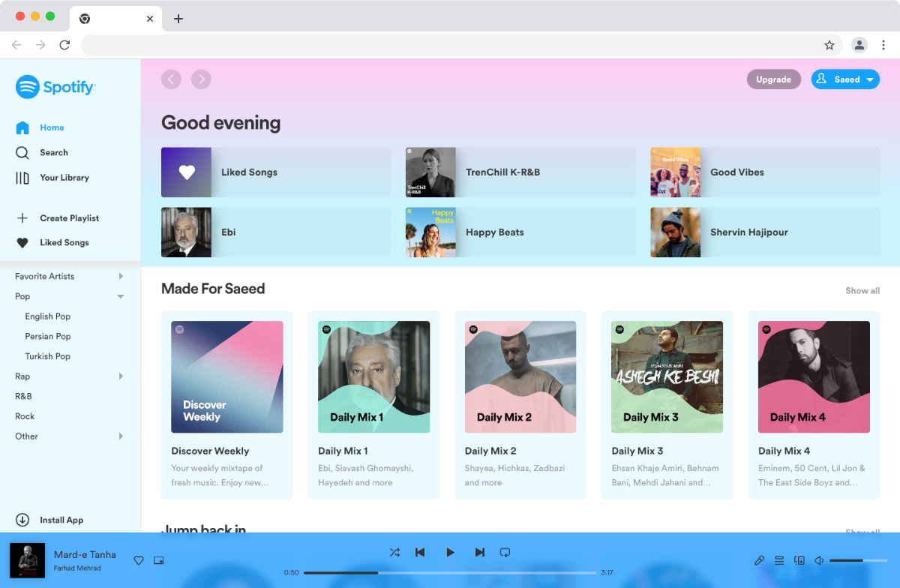Open the Search page

[42, 152]
